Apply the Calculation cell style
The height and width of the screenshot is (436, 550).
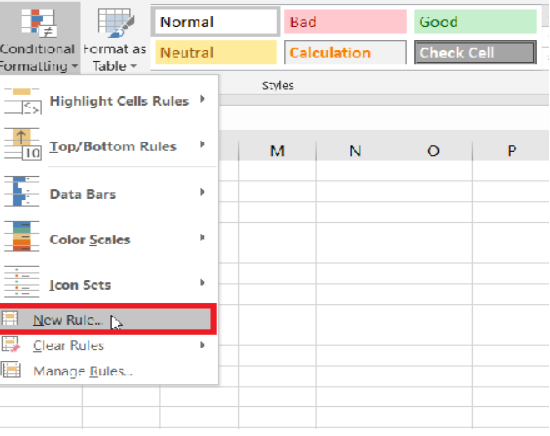(345, 53)
